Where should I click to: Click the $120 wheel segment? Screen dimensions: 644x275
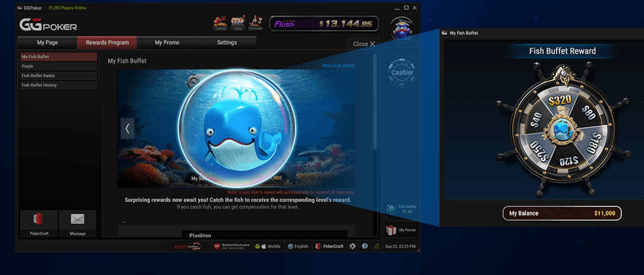coord(568,161)
